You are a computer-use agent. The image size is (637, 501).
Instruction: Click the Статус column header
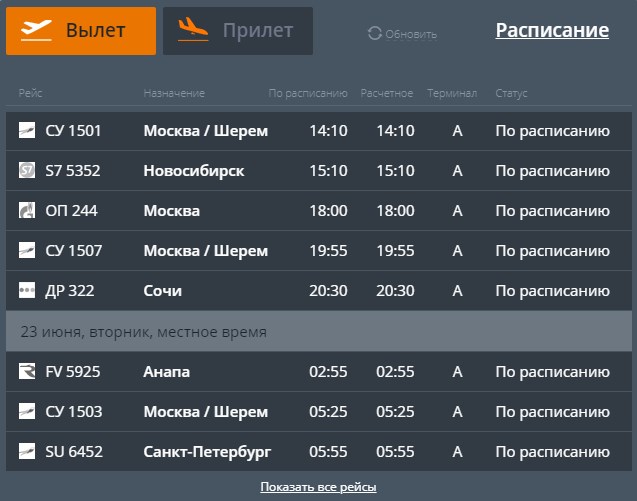(511, 94)
